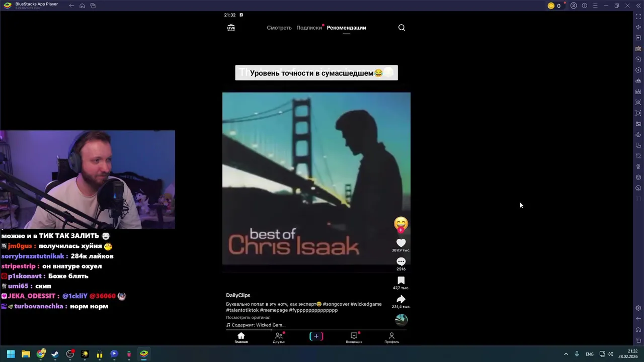This screenshot has height=362, width=644.
Task: Go to Главная home tab
Action: pyautogui.click(x=241, y=338)
